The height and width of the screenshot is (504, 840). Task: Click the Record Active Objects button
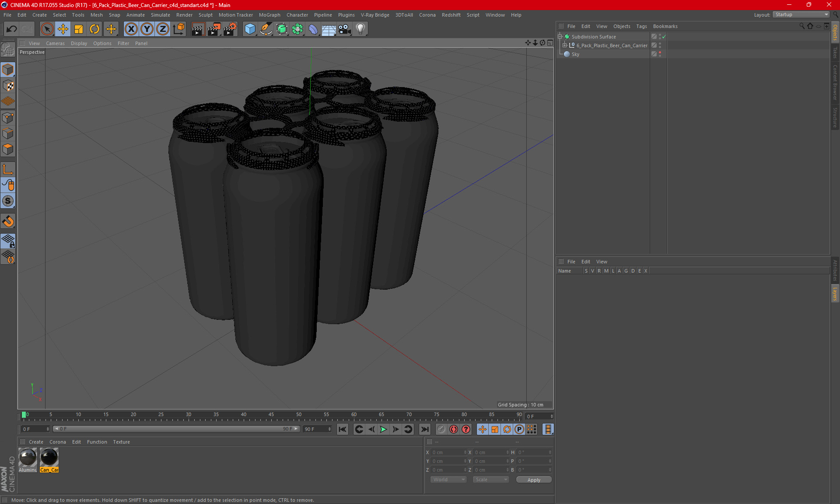click(x=441, y=429)
